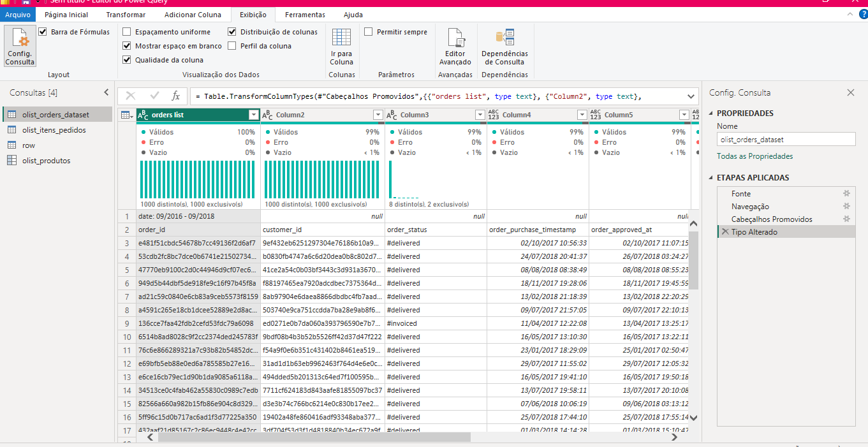The width and height of the screenshot is (868, 447).
Task: Open the orders list column filter dropdown
Action: point(253,115)
